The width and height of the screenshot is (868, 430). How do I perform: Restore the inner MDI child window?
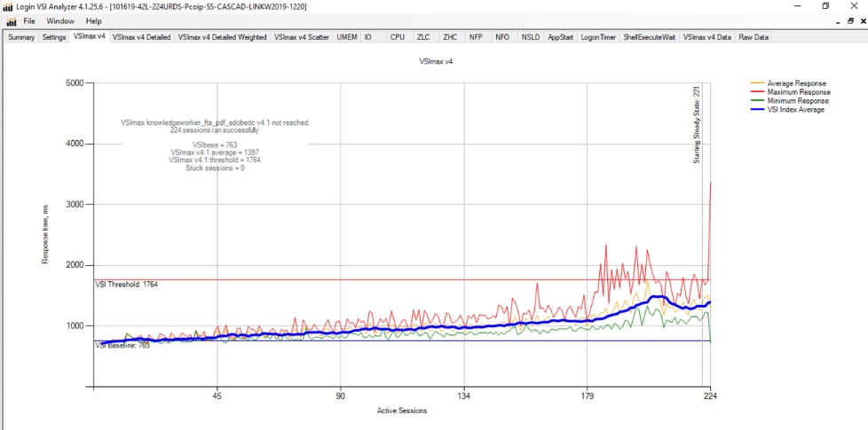tap(851, 21)
